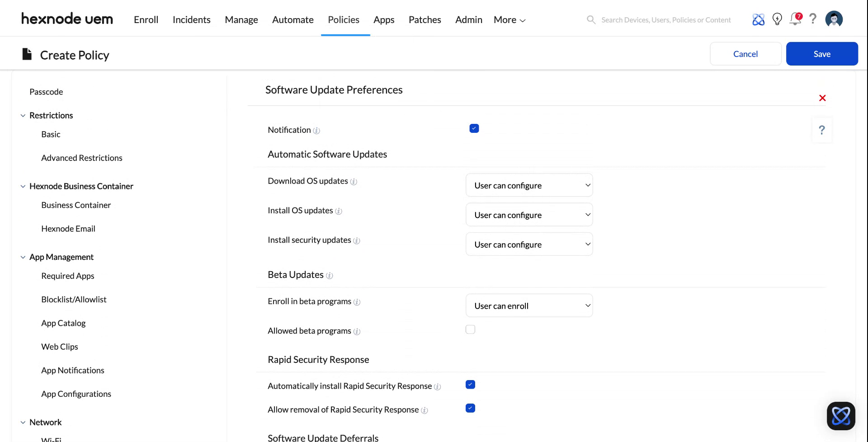Viewport: 868px width, 442px height.
Task: Open the user profile avatar
Action: (x=834, y=19)
